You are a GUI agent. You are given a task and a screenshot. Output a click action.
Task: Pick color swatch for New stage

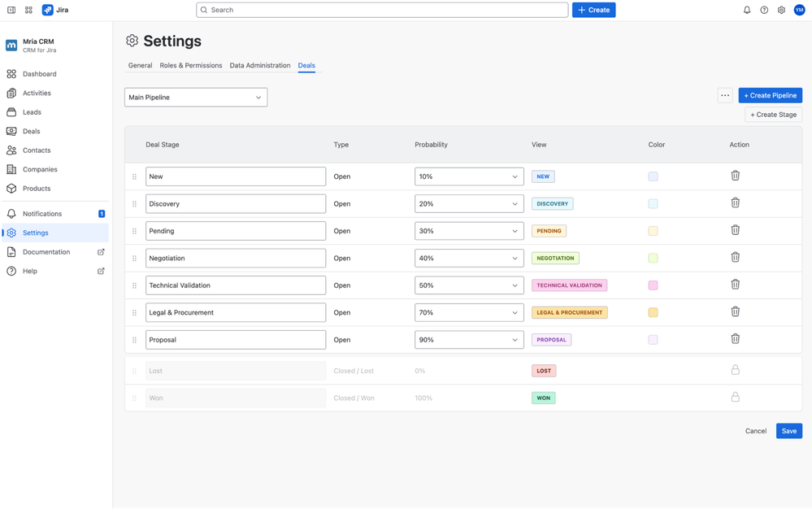point(653,176)
